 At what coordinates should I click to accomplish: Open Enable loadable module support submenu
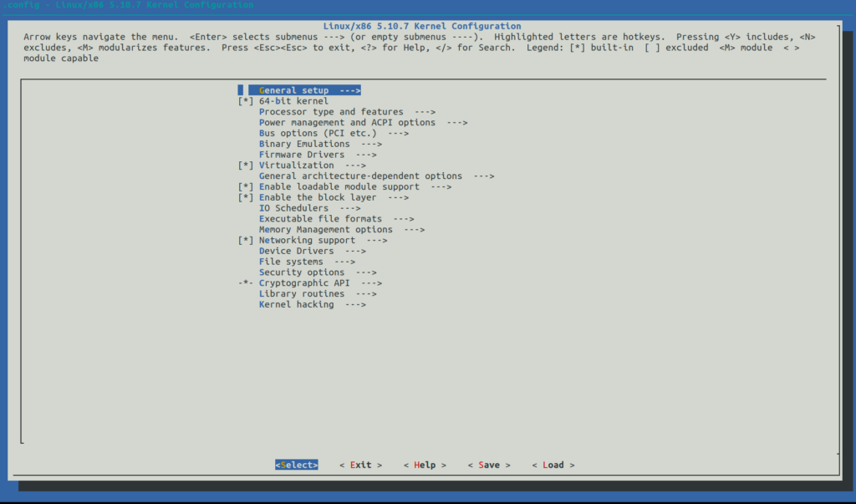tap(354, 186)
